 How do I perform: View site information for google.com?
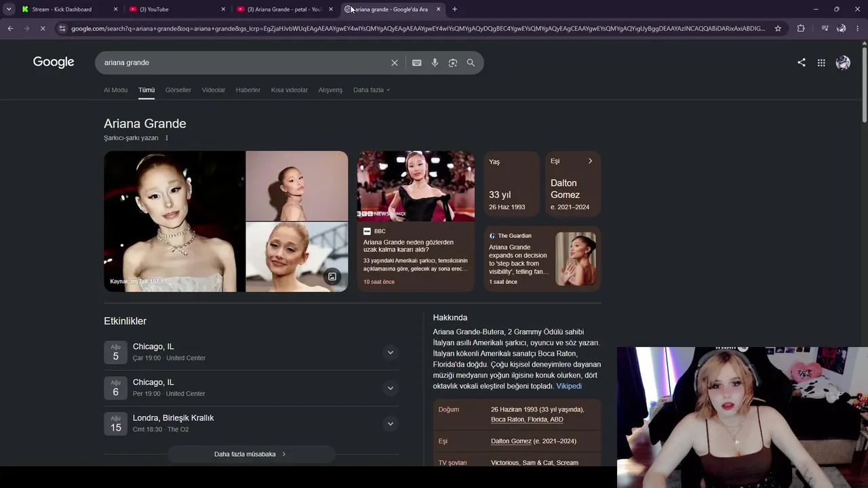pyautogui.click(x=62, y=28)
